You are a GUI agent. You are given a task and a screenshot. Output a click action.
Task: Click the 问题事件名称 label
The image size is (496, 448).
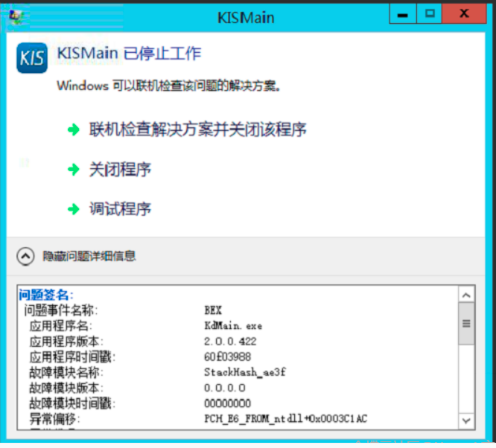point(61,310)
